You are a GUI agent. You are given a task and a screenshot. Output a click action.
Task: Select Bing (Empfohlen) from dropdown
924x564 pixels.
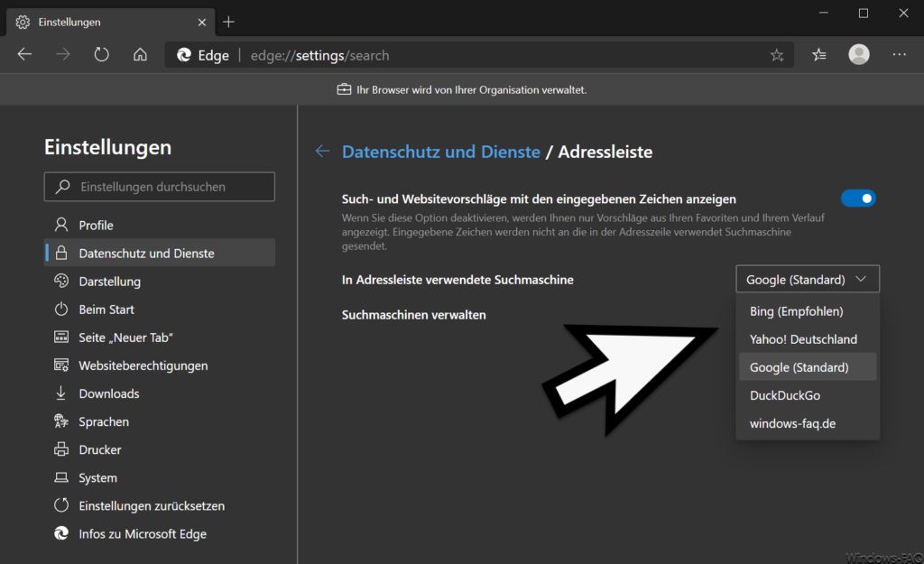(808, 311)
